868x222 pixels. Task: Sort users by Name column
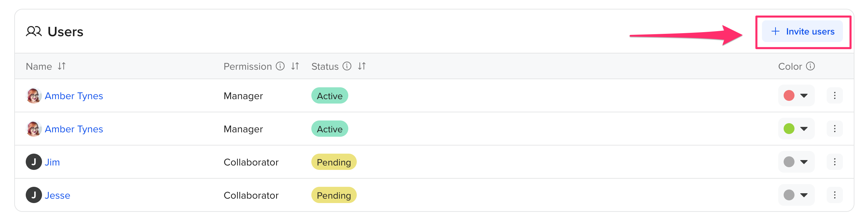click(61, 66)
